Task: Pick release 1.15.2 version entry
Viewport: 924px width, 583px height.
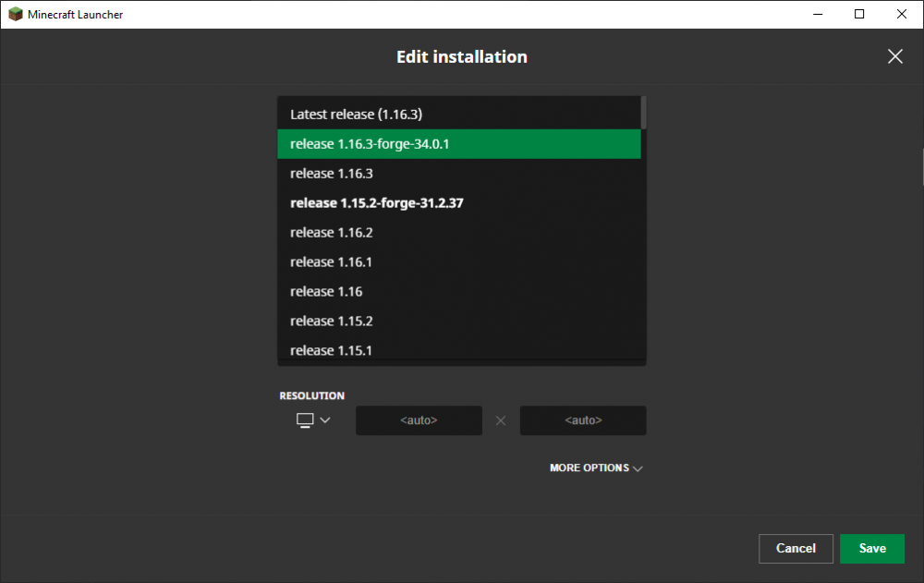Action: pyautogui.click(x=331, y=322)
